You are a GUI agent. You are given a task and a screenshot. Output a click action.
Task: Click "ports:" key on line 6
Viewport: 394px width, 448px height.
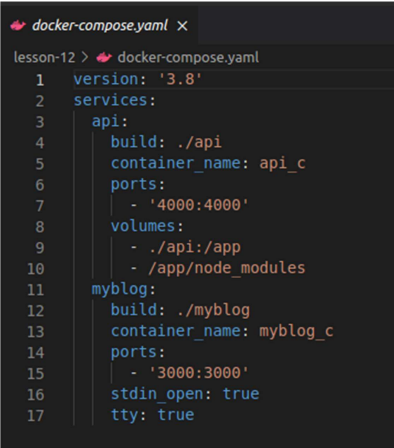point(138,184)
